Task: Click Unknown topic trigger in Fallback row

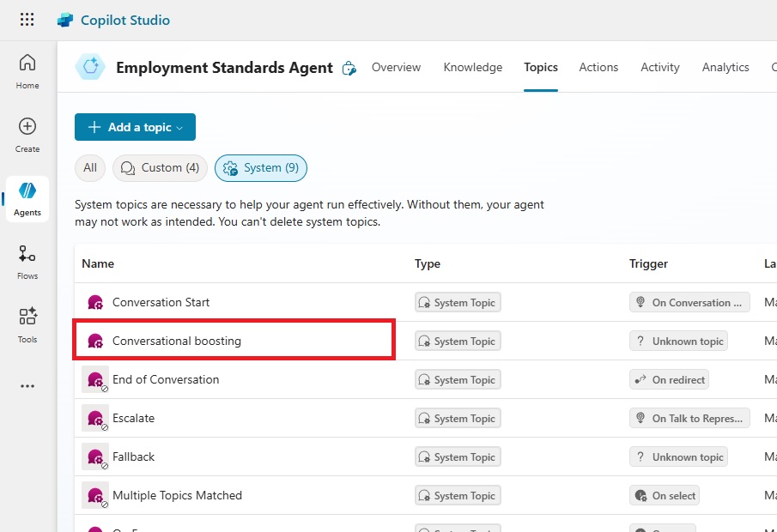Action: pos(678,456)
